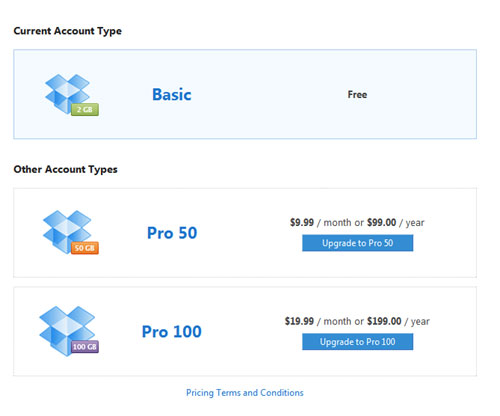
Task: Click the Dropbox 50 GB box icon
Action: [71, 232]
